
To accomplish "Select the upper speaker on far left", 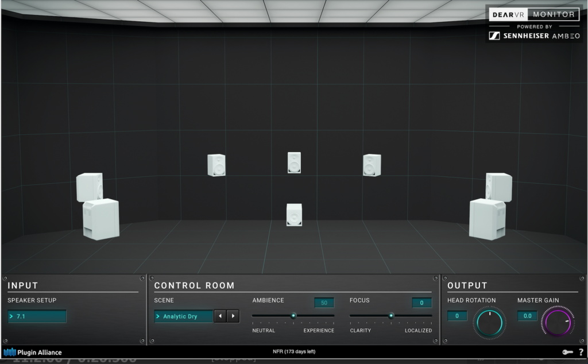I will click(90, 187).
